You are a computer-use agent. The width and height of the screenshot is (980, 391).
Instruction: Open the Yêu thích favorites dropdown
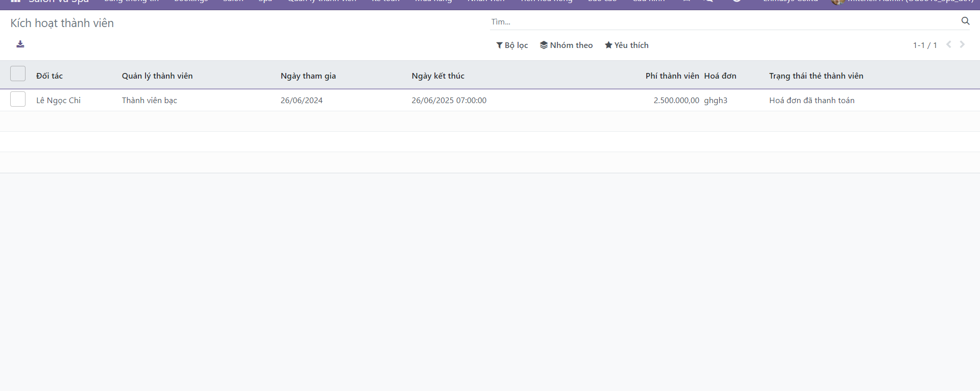pyautogui.click(x=627, y=45)
